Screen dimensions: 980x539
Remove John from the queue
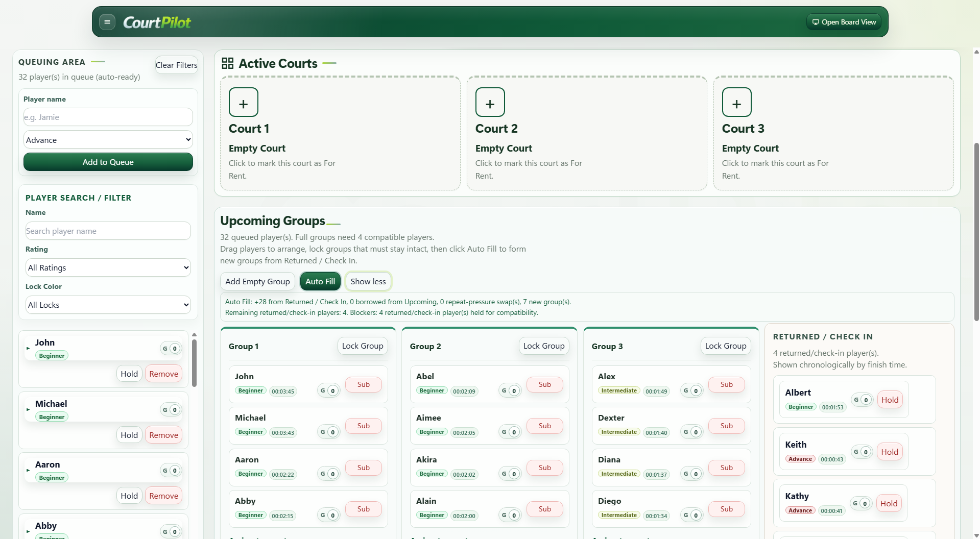pos(164,374)
